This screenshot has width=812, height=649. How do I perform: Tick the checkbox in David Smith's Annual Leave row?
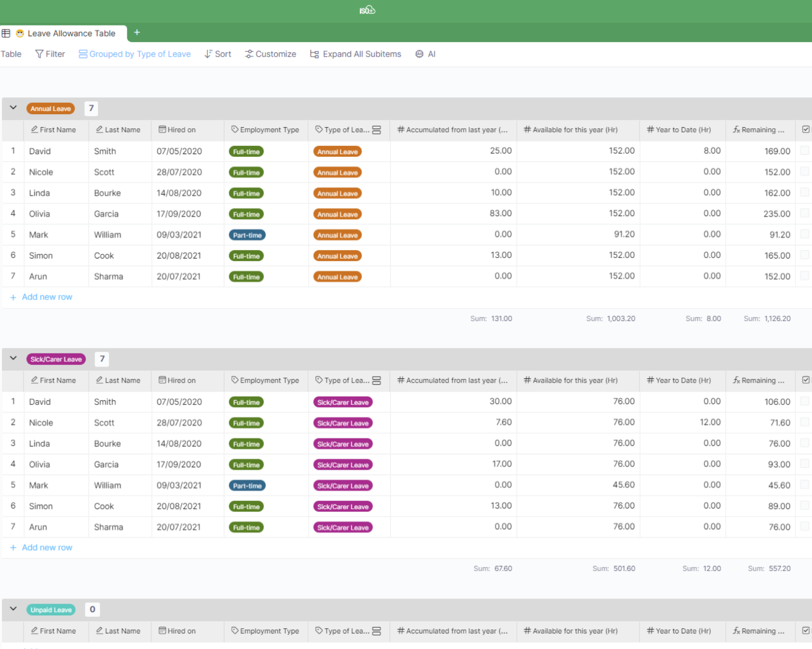(x=804, y=151)
